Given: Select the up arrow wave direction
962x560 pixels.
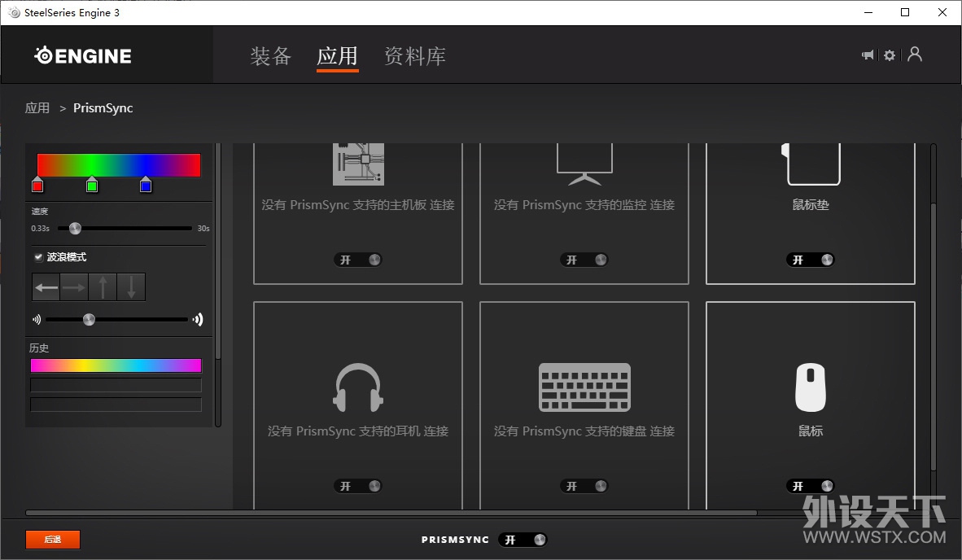Looking at the screenshot, I should coord(103,287).
